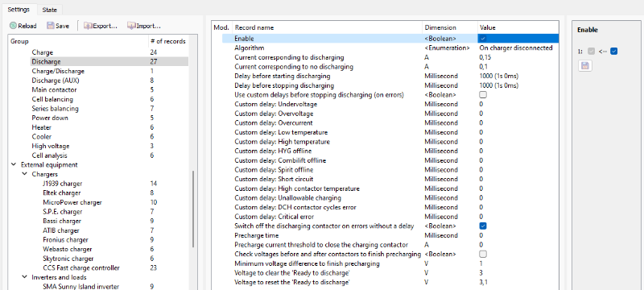Select the SMA Sunny Island inverter item
The height and width of the screenshot is (290, 644).
point(81,286)
